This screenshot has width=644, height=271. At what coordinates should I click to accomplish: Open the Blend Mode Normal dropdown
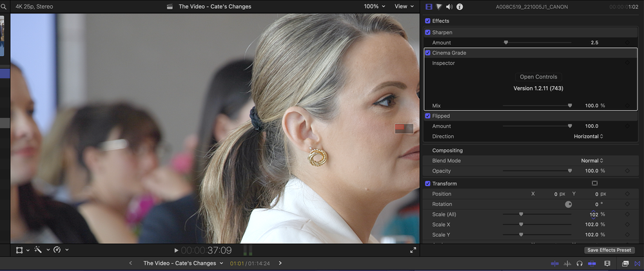point(592,160)
